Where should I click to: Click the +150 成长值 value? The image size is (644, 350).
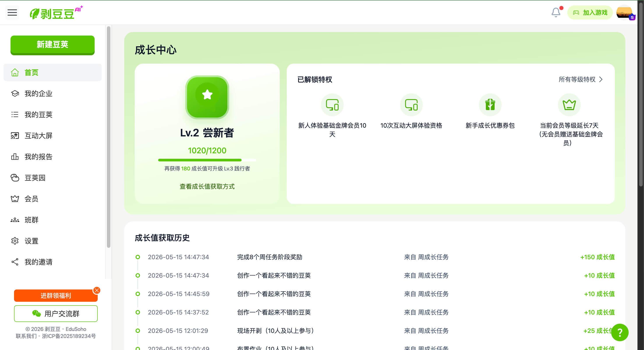click(597, 257)
